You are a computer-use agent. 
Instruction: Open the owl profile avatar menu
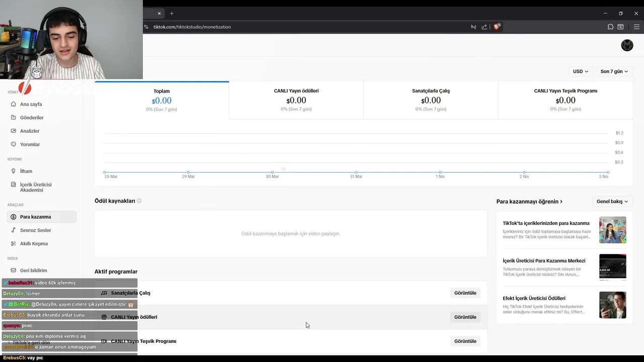(x=627, y=45)
